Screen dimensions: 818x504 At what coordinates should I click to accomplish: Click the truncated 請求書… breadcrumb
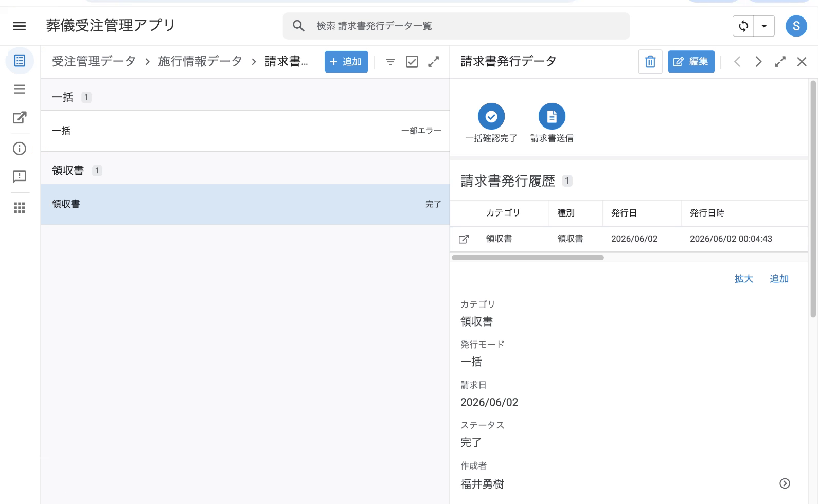click(286, 61)
